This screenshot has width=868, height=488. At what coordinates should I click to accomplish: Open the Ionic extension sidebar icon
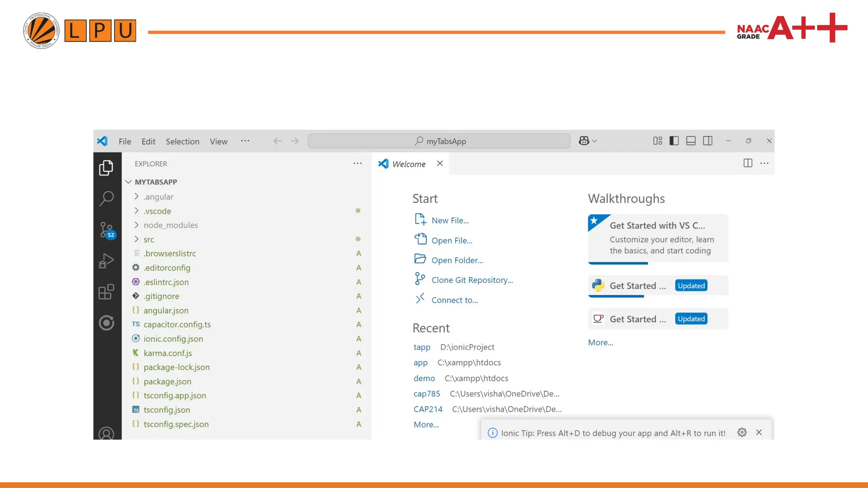point(106,323)
